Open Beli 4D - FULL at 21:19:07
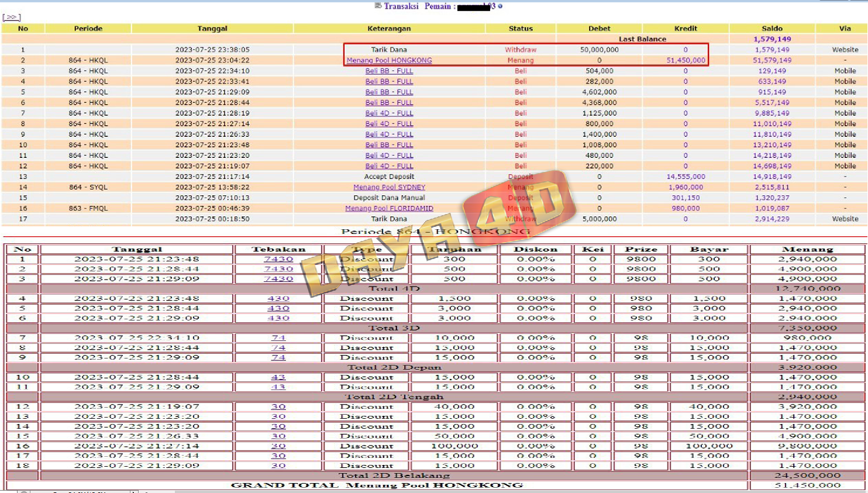This screenshot has height=493, width=868. tap(389, 166)
